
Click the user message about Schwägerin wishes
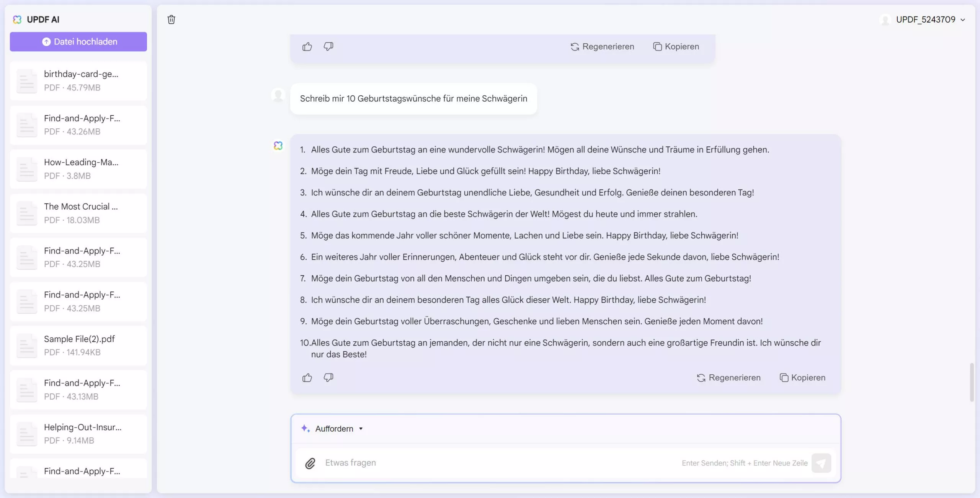point(413,99)
